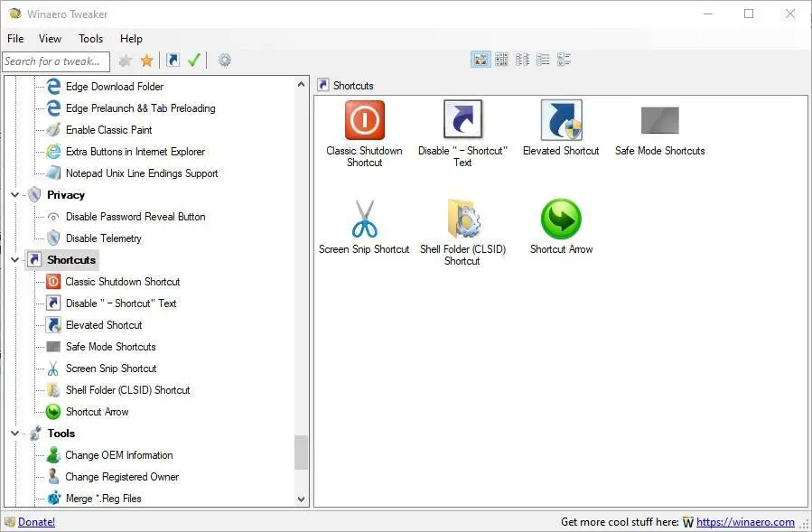Select Notepad Unix Line Endings Support
This screenshot has width=812, height=532.
(x=142, y=173)
